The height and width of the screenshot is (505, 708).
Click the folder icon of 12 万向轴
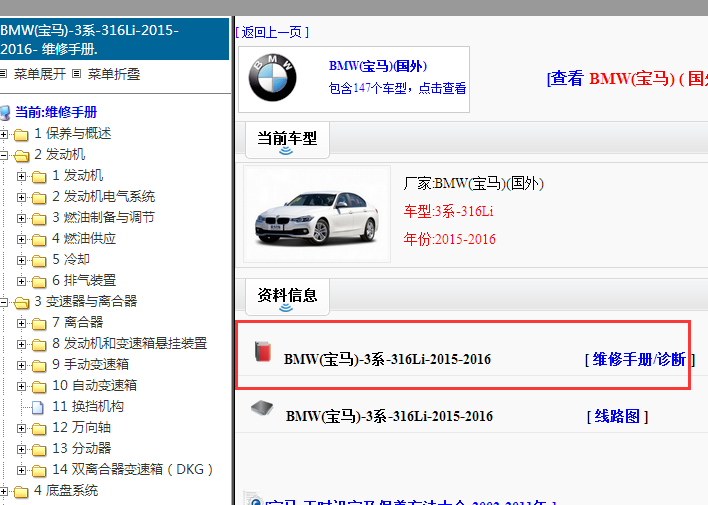(x=39, y=429)
